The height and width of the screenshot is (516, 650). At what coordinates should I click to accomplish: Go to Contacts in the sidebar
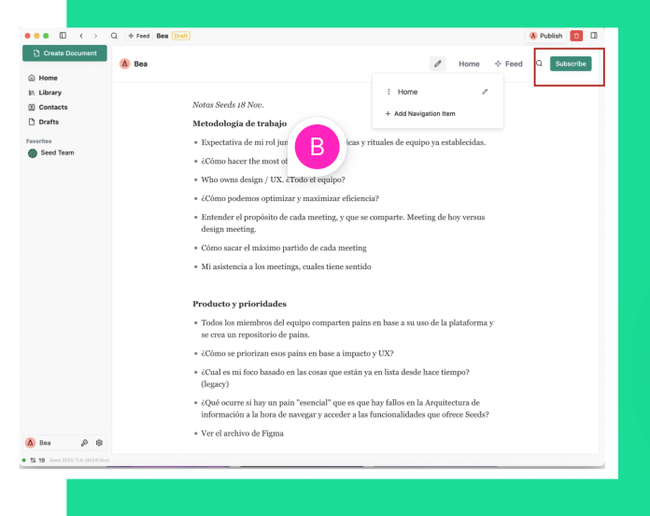point(53,107)
